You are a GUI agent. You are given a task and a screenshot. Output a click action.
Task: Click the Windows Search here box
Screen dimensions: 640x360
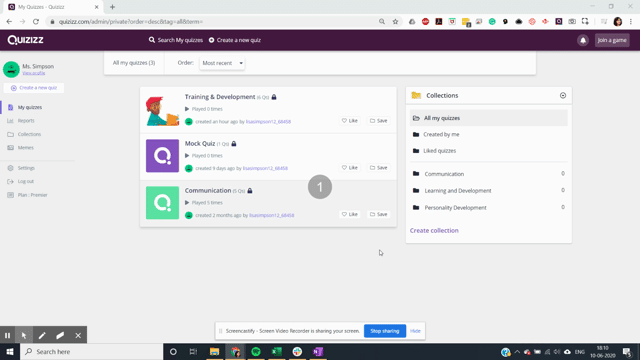(x=91, y=351)
